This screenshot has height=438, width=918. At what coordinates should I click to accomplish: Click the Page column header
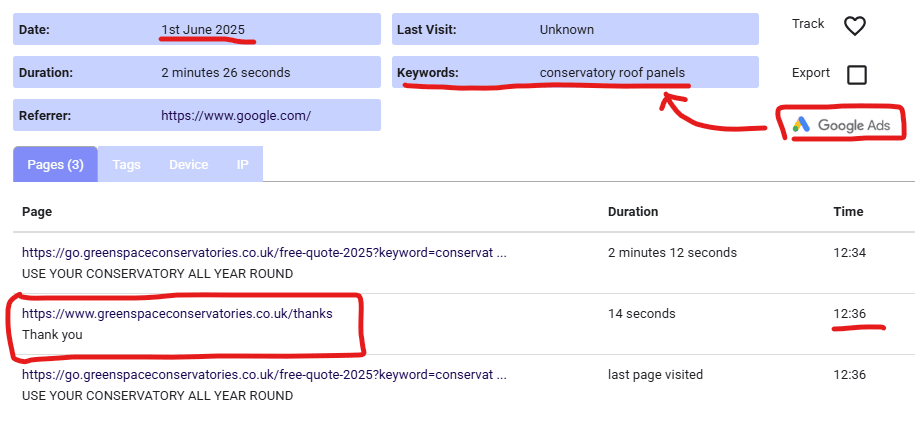coord(37,211)
